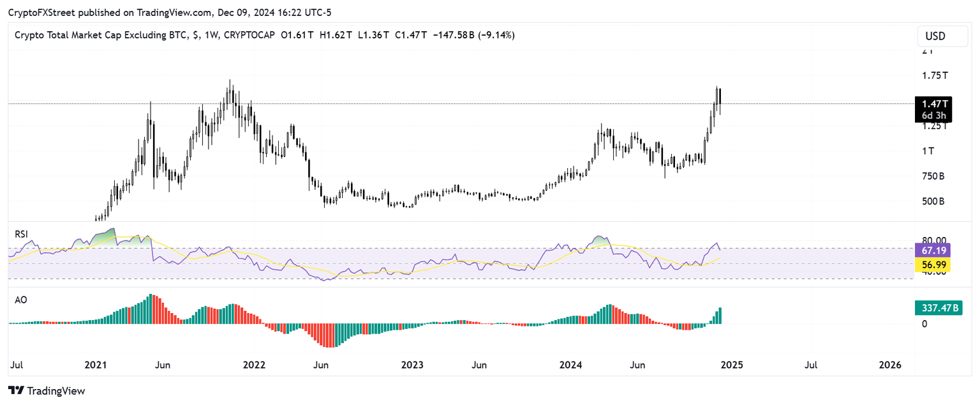The height and width of the screenshot is (405, 980).
Task: Select the 1.47T current price label
Action: pos(933,103)
